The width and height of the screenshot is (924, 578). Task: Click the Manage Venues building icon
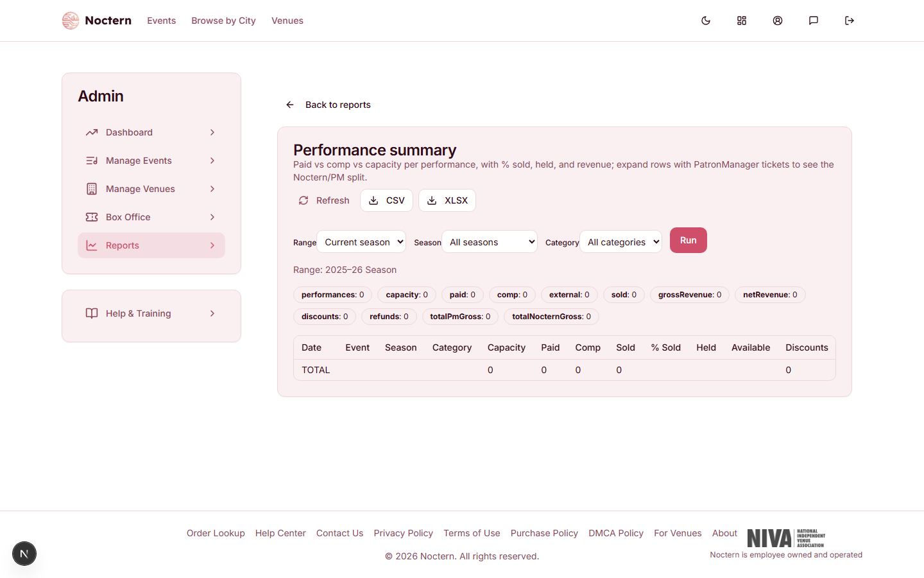tap(92, 189)
